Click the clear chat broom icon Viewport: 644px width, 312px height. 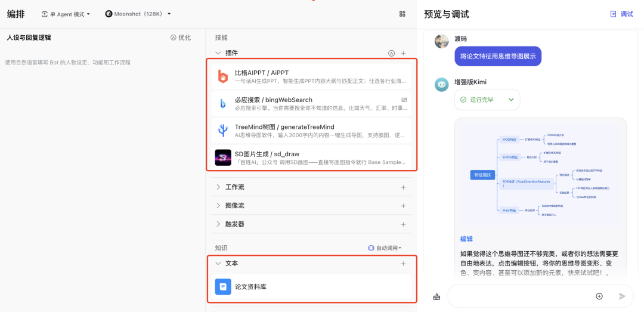436,296
